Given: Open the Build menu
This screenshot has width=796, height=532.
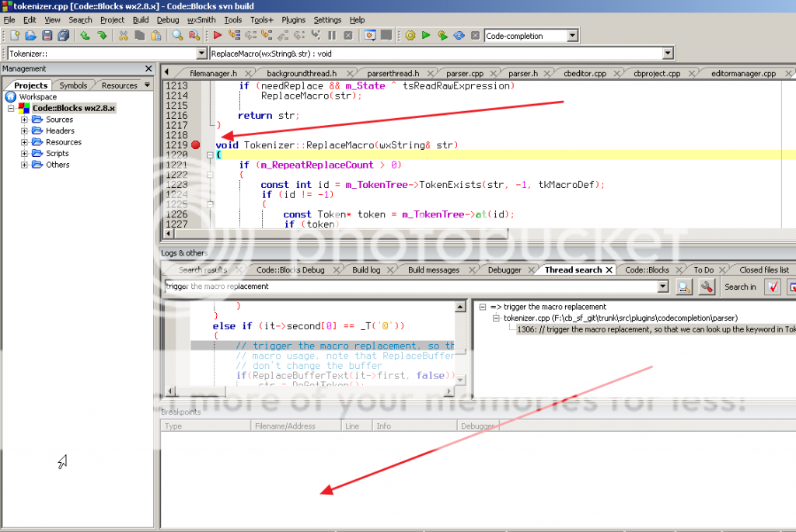Looking at the screenshot, I should tap(141, 19).
